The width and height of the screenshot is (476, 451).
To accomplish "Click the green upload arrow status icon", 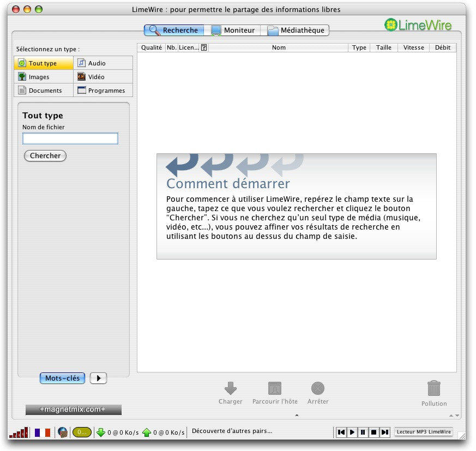I will click(147, 432).
